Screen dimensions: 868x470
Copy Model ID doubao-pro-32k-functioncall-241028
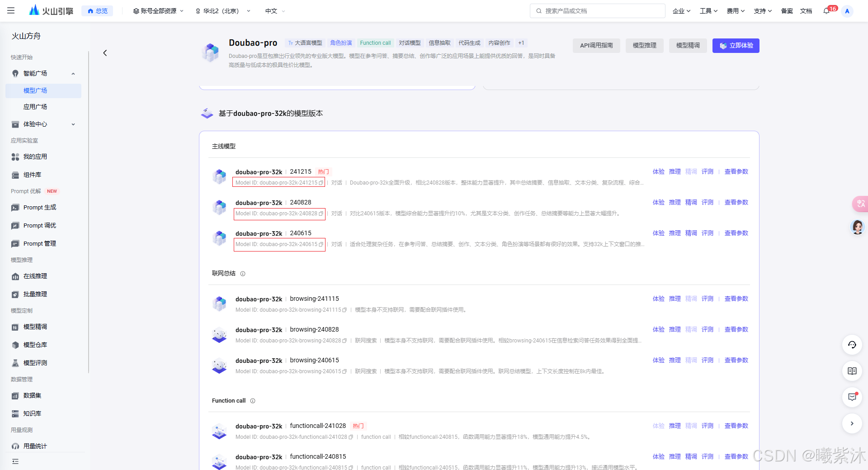tap(351, 437)
